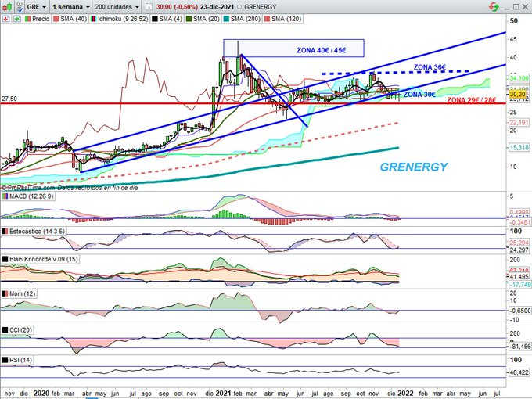Click the MACD label color icon
532x399 pixels.
coord(5,196)
